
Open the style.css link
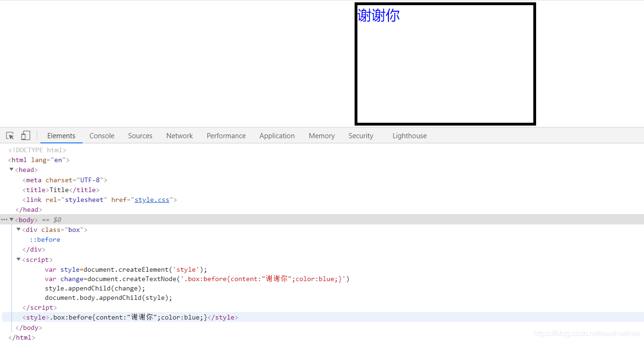coord(152,200)
